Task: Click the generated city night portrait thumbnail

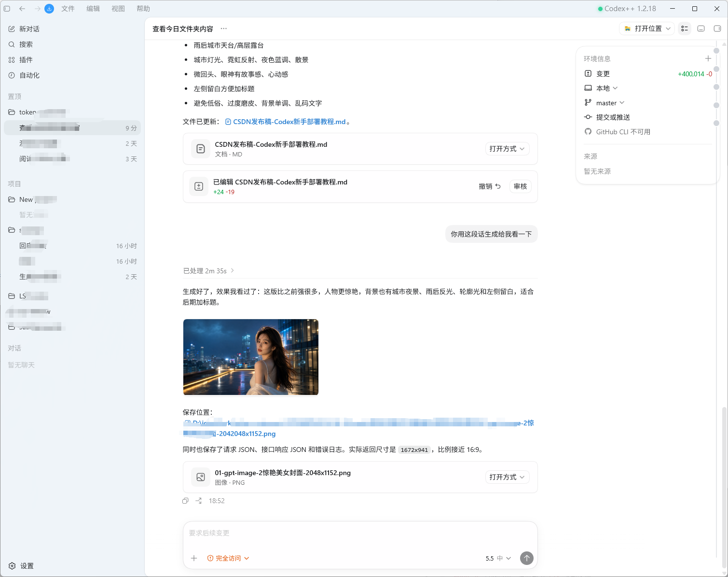Action: click(x=251, y=357)
